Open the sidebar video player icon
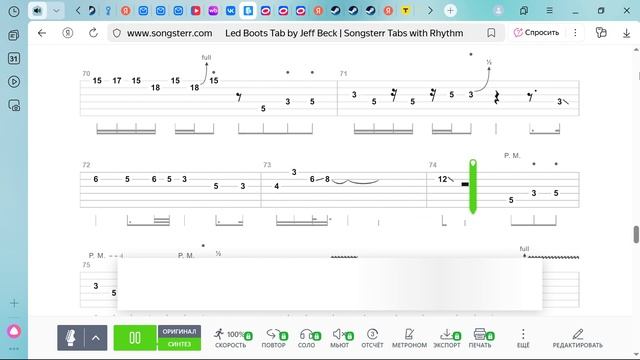Screen dimensions: 640x360 pyautogui.click(x=14, y=82)
